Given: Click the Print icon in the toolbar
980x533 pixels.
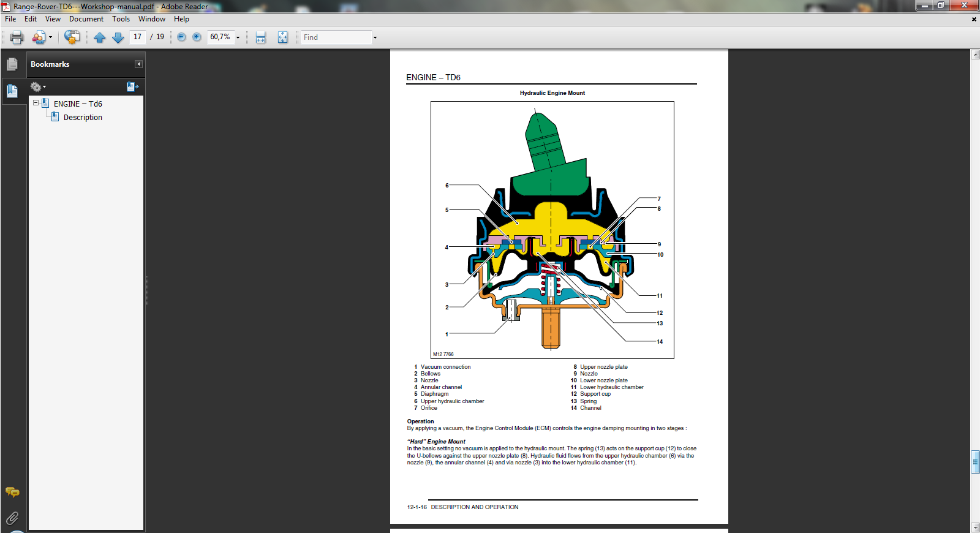Looking at the screenshot, I should click(x=17, y=37).
